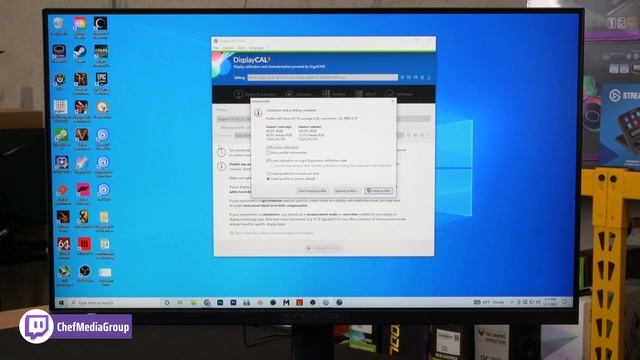Select Install profile as system default
Viewport: 640px width, 360px height.
(268, 179)
